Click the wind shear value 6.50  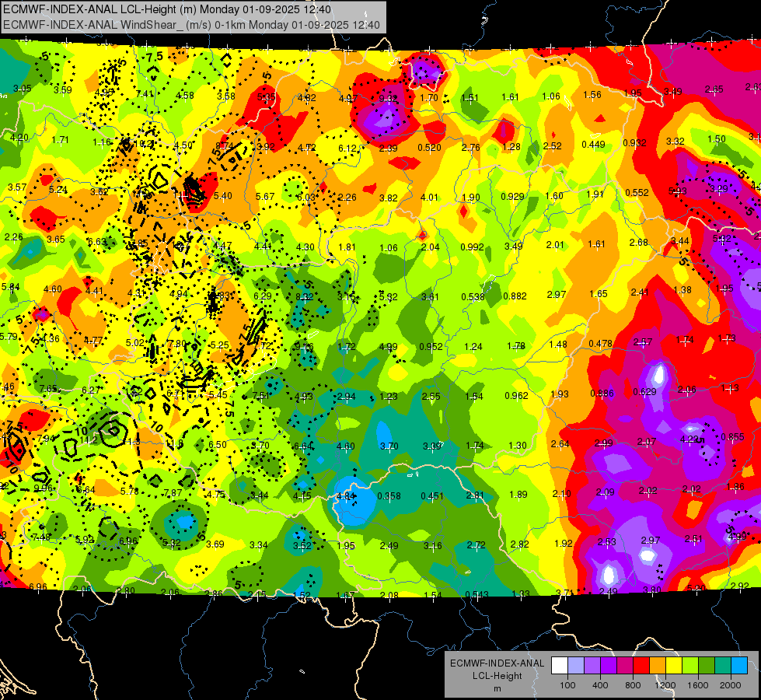pos(218,444)
